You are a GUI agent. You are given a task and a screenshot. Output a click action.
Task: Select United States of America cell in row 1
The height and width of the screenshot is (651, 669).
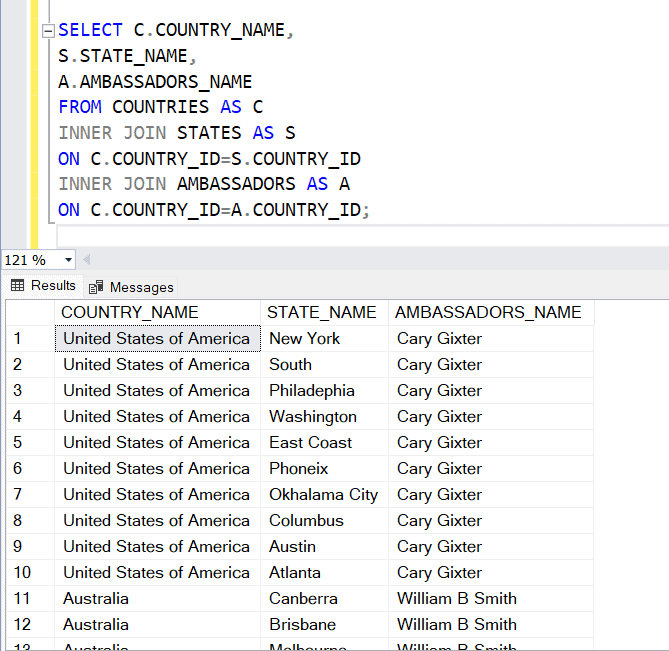[x=157, y=339]
